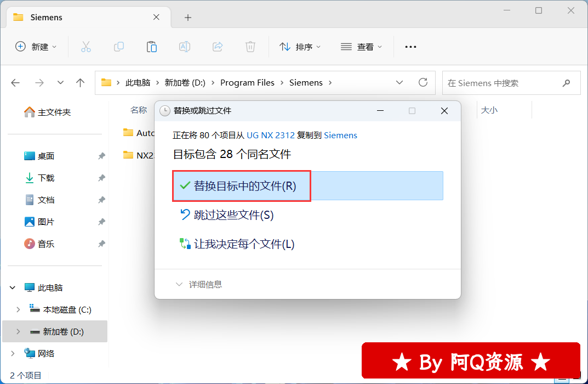Click Siemens in the address breadcrumb
Viewport: 588px width, 384px height.
point(306,83)
